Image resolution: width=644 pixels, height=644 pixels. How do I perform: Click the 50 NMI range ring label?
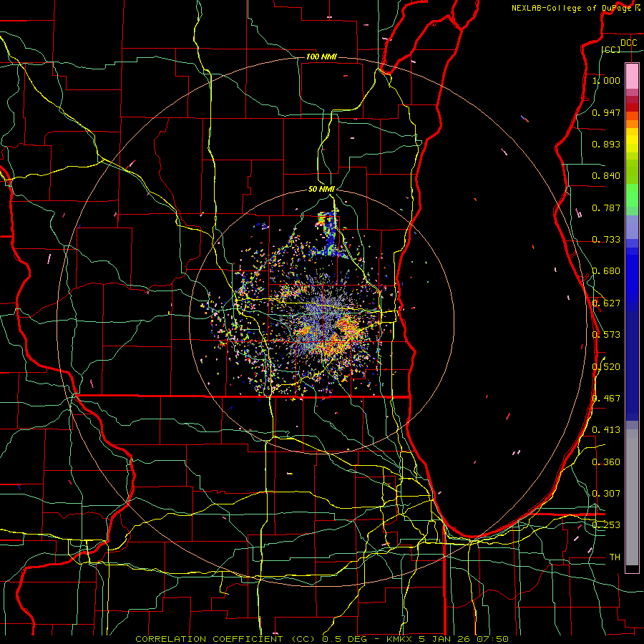point(321,189)
